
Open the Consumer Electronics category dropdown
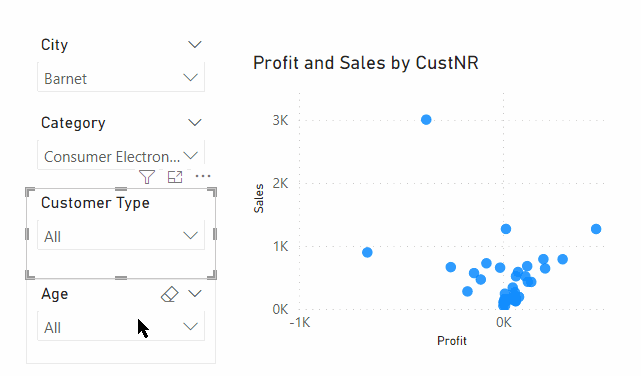[x=121, y=155]
